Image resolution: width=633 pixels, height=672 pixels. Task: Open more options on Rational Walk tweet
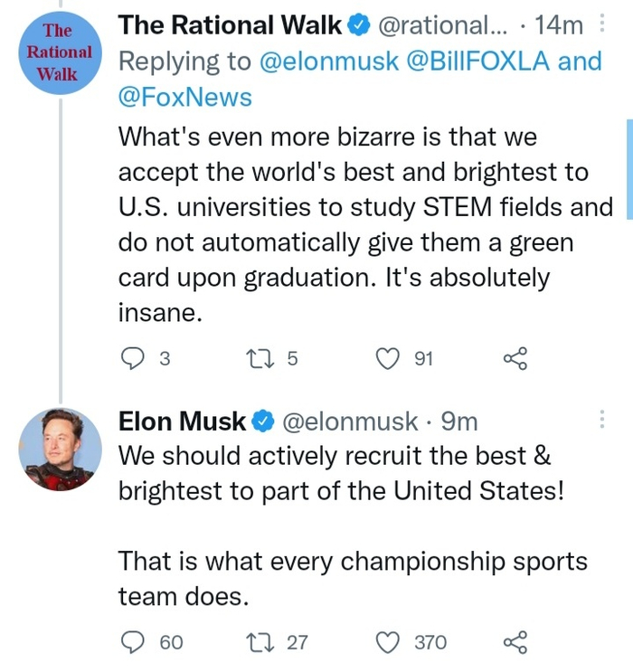(603, 24)
